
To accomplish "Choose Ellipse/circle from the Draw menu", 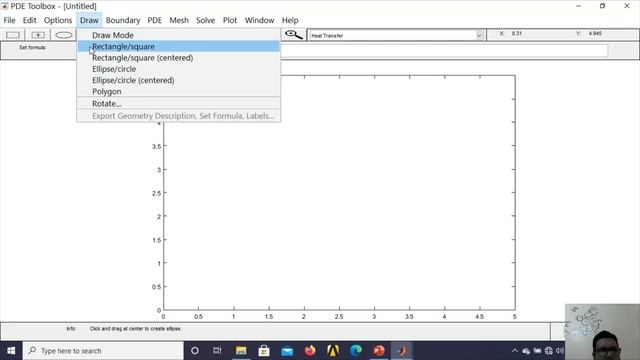I will click(179, 69).
